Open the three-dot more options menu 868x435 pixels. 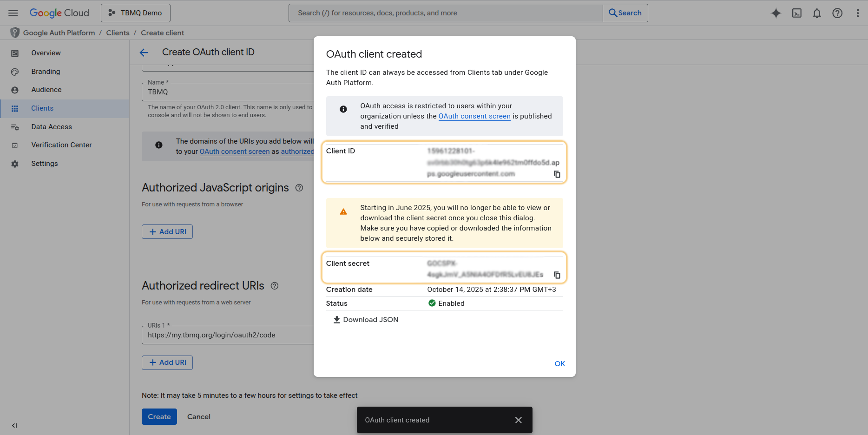pos(858,13)
